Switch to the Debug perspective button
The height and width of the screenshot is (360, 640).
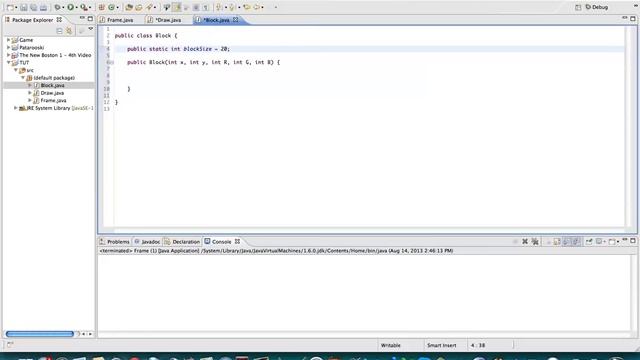click(x=597, y=7)
